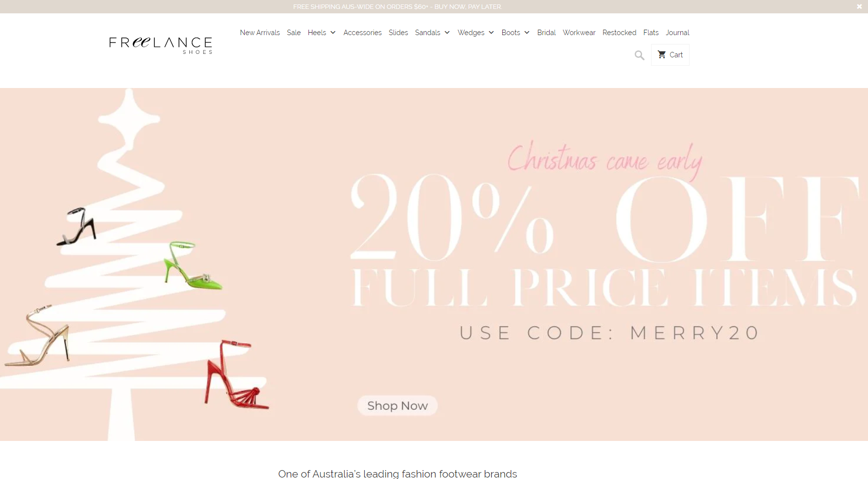Open the Wedges dropdown arrow
This screenshot has height=479, width=868.
pos(491,33)
